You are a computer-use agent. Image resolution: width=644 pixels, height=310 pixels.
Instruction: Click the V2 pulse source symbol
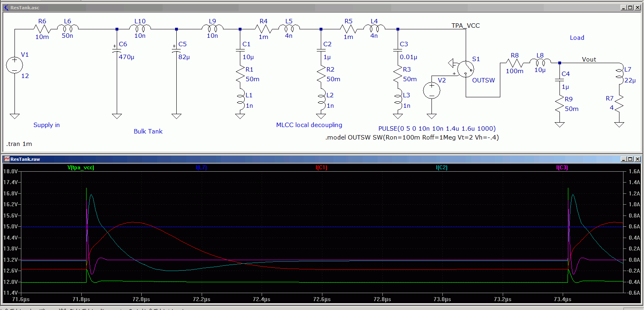[431, 90]
